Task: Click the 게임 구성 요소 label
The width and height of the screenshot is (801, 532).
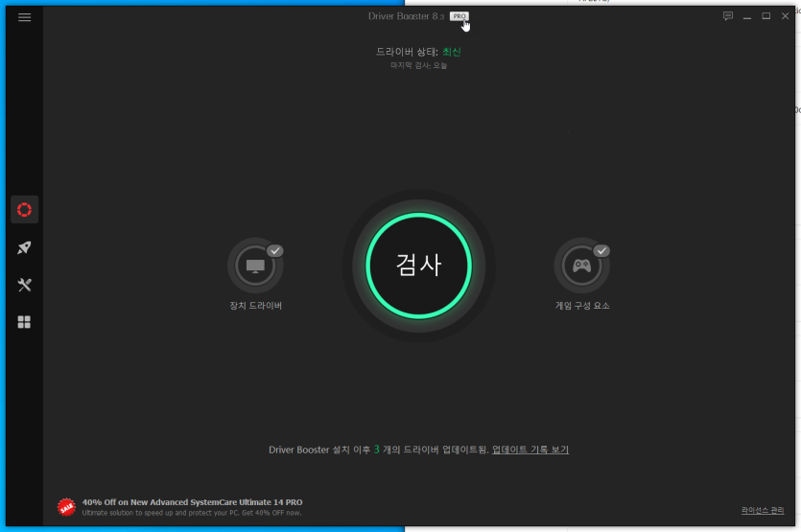Action: (582, 306)
